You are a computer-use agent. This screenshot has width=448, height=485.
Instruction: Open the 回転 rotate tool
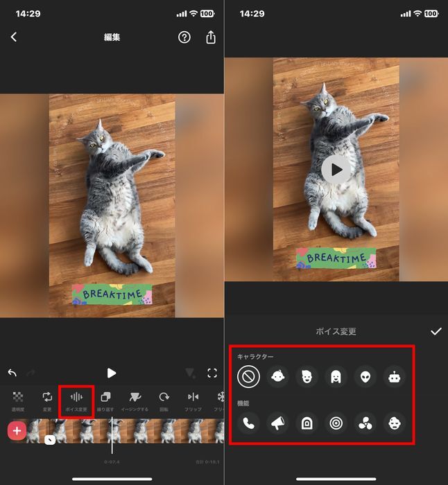[x=164, y=400]
